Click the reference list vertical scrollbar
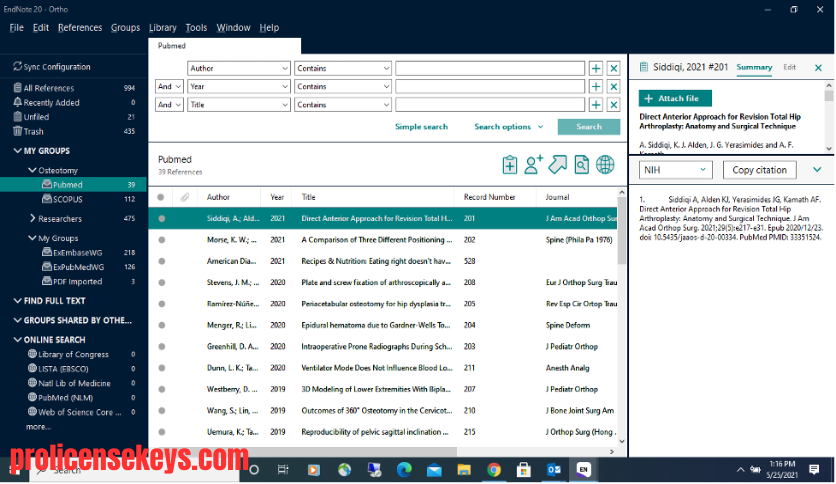 (622, 229)
